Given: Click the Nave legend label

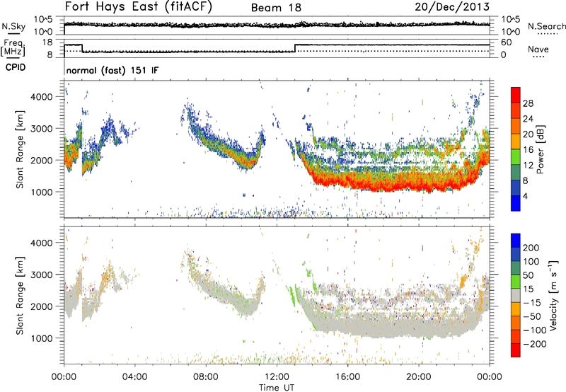Looking at the screenshot, I should click(x=538, y=49).
